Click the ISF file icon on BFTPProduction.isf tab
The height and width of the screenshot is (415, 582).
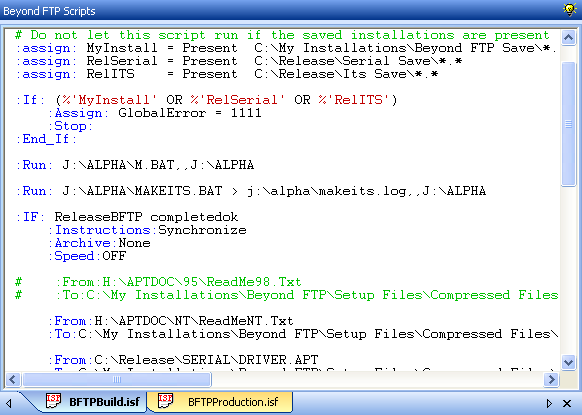point(166,401)
